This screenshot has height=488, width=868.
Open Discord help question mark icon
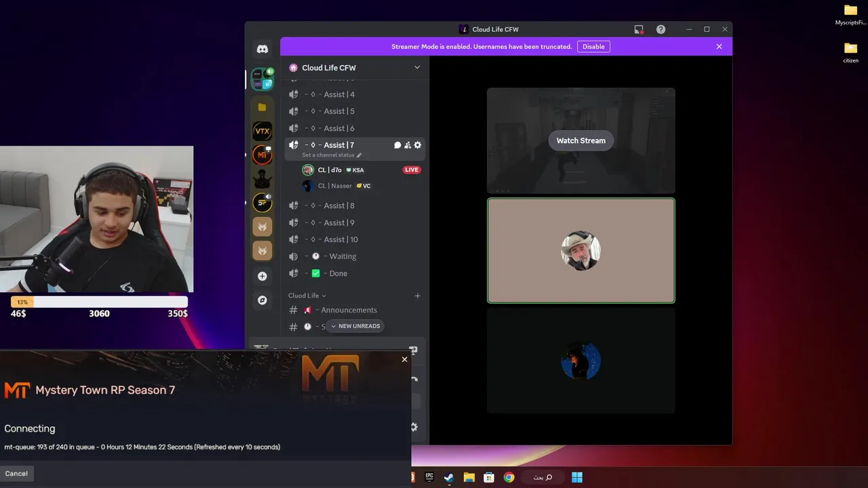pyautogui.click(x=660, y=29)
